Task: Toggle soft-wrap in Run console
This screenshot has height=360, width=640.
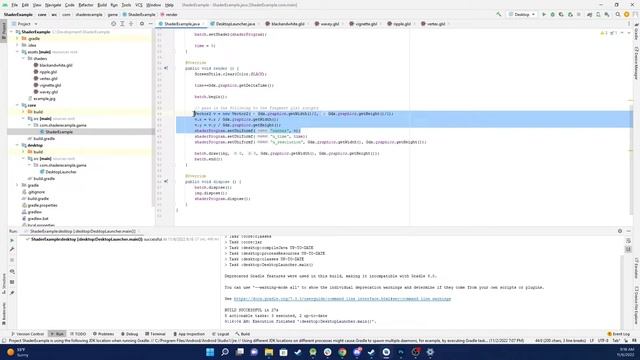Action: coord(628,241)
